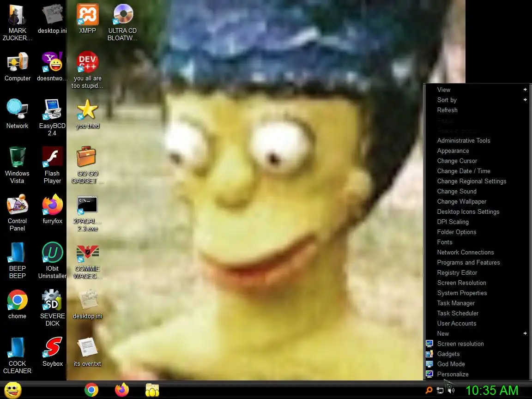The image size is (532, 399).
Task: Click the 10:35 AM taskbar clock
Action: pos(492,391)
